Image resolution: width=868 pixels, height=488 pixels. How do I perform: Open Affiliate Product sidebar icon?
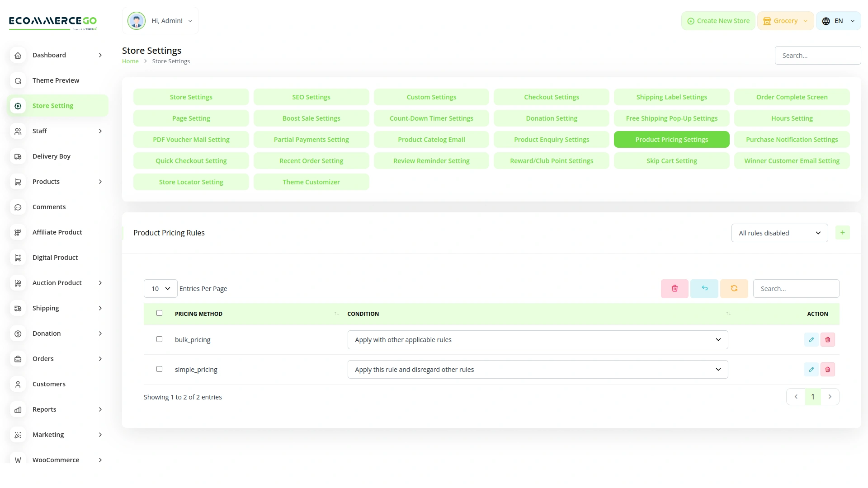[x=18, y=232]
